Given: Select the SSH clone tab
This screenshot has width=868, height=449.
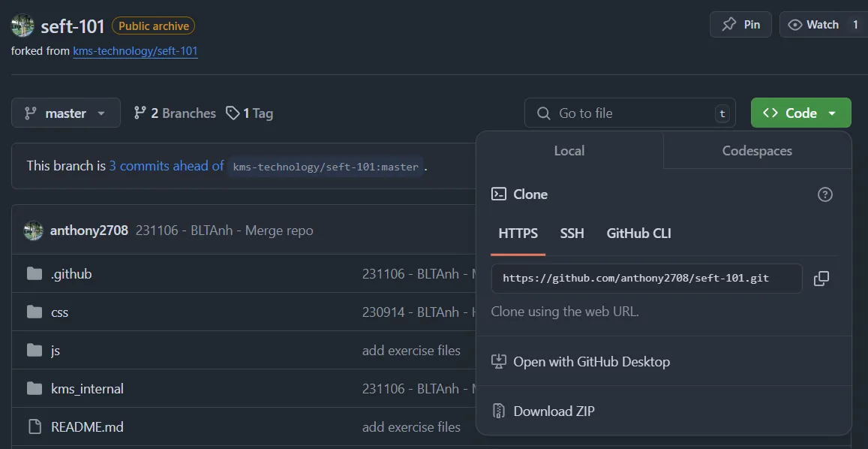Looking at the screenshot, I should tap(572, 234).
